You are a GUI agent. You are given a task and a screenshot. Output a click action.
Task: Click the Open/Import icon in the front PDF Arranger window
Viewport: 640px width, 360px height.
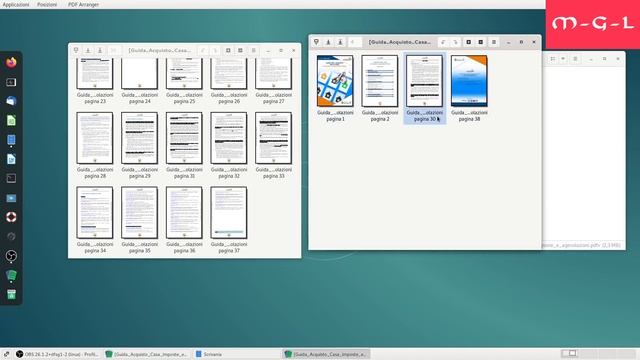click(316, 42)
